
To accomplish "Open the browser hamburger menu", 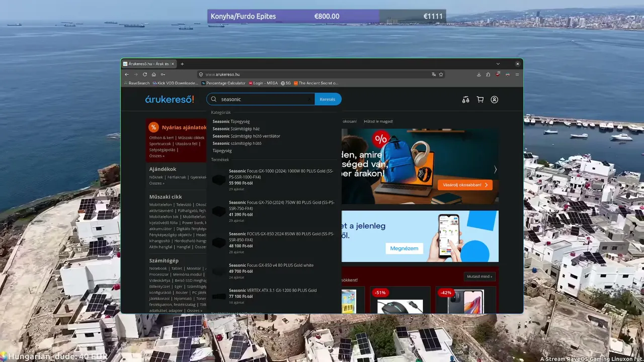I will (x=517, y=74).
